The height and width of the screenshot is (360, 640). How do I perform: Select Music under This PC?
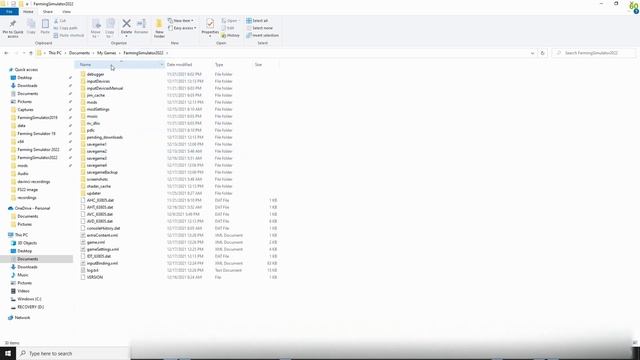23,275
